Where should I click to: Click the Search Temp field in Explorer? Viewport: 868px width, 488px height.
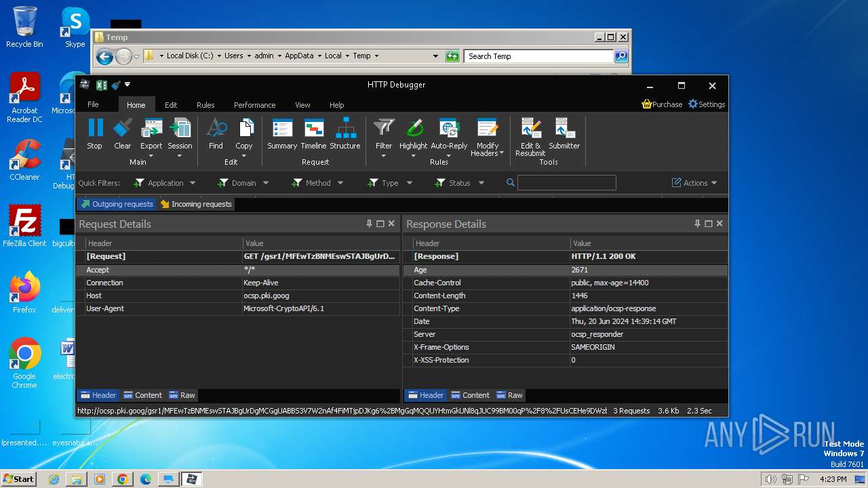pos(539,56)
